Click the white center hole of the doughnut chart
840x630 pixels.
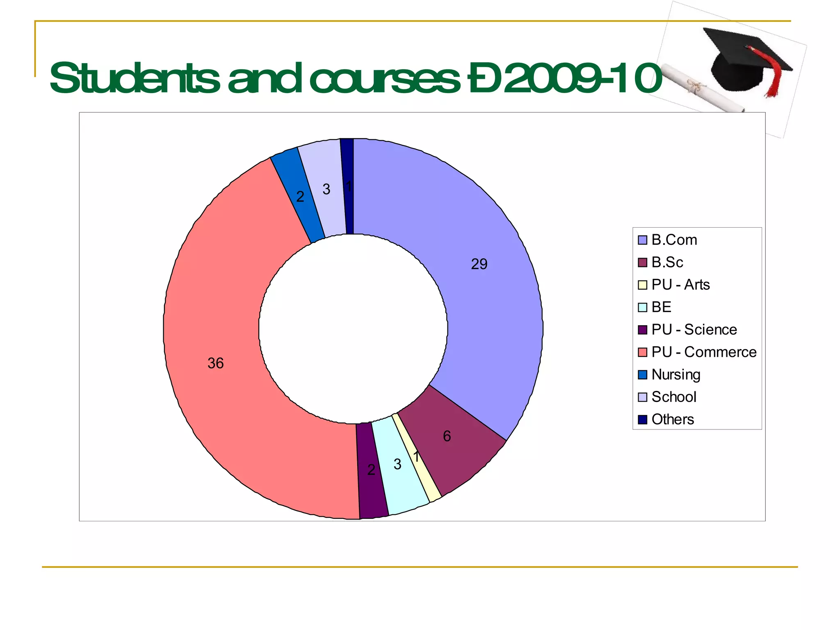[353, 329]
